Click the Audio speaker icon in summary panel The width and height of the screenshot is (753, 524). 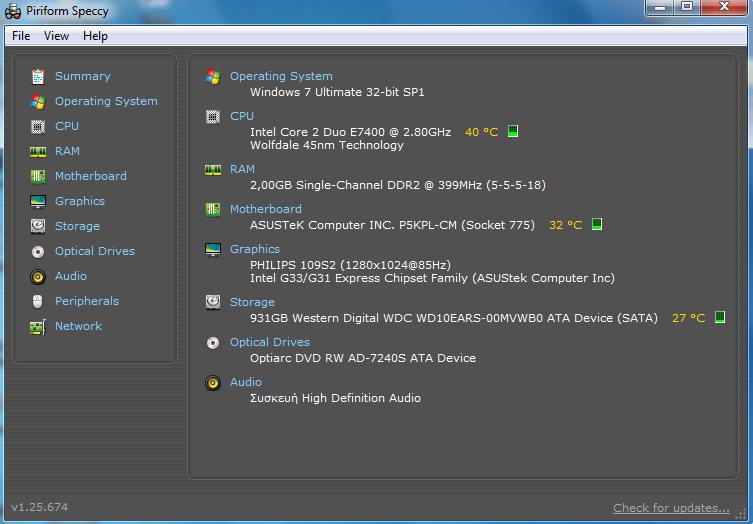coord(213,382)
